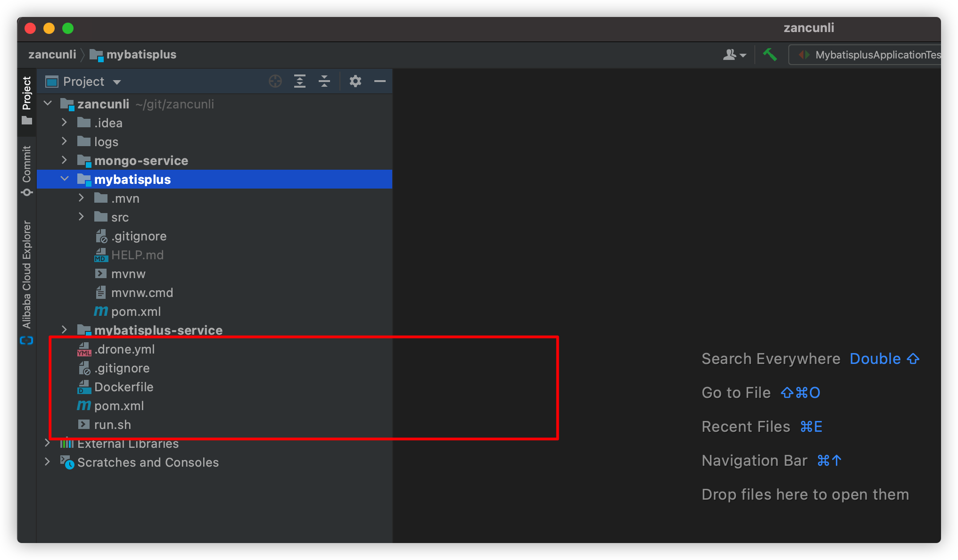Expand the External Libraries node

pyautogui.click(x=47, y=443)
